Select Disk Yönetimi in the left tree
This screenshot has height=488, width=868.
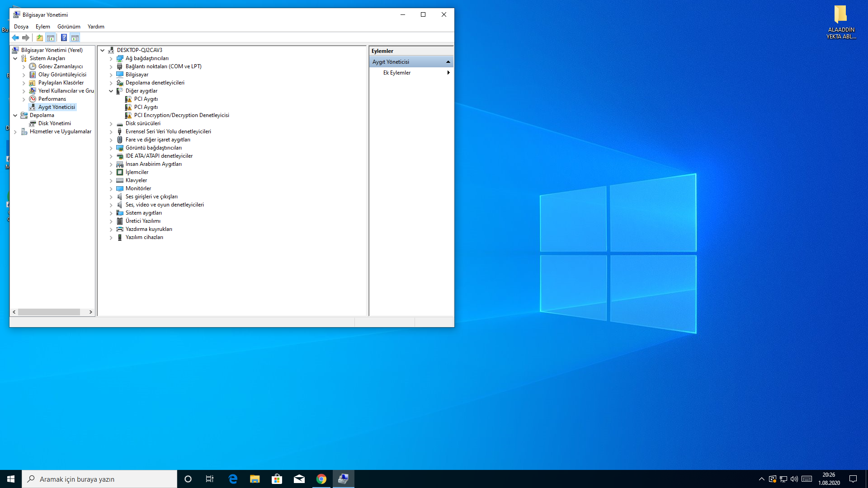point(54,123)
